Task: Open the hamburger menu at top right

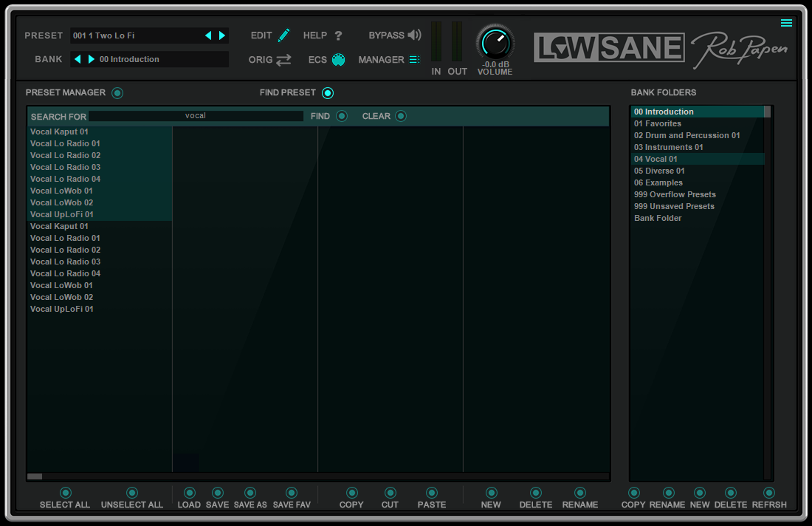Action: (786, 23)
